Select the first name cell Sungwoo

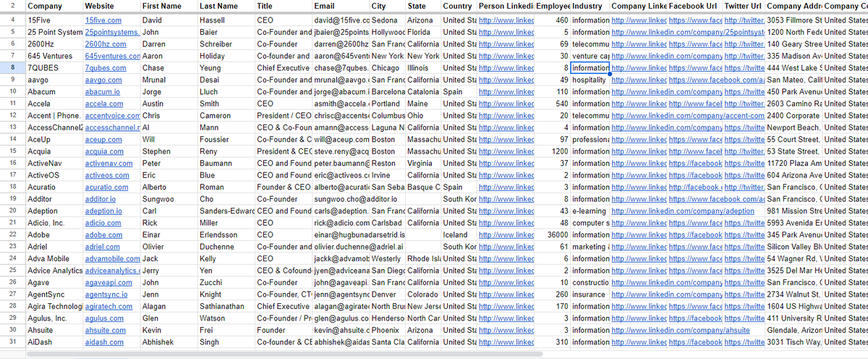(x=158, y=199)
